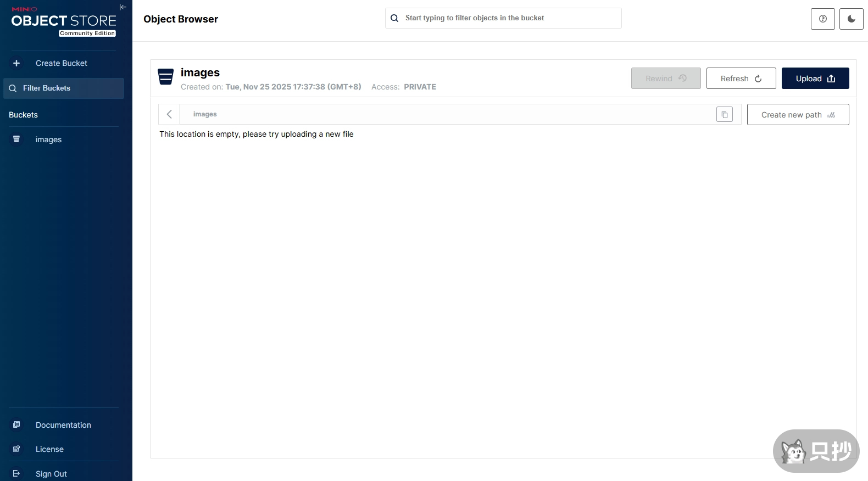Go back using the path chevron
The width and height of the screenshot is (868, 481).
pyautogui.click(x=169, y=114)
